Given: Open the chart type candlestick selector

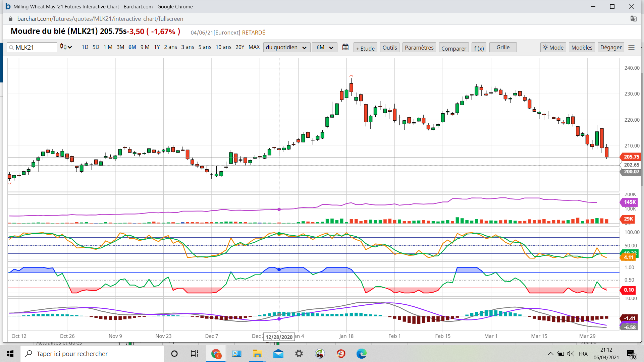Looking at the screenshot, I should click(x=66, y=47).
